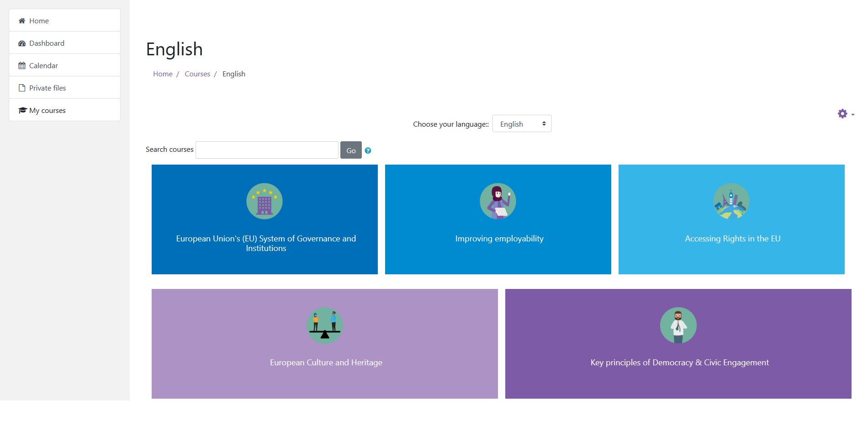Viewport: 868px width, 422px height.
Task: Click the English page heading
Action: pos(175,49)
